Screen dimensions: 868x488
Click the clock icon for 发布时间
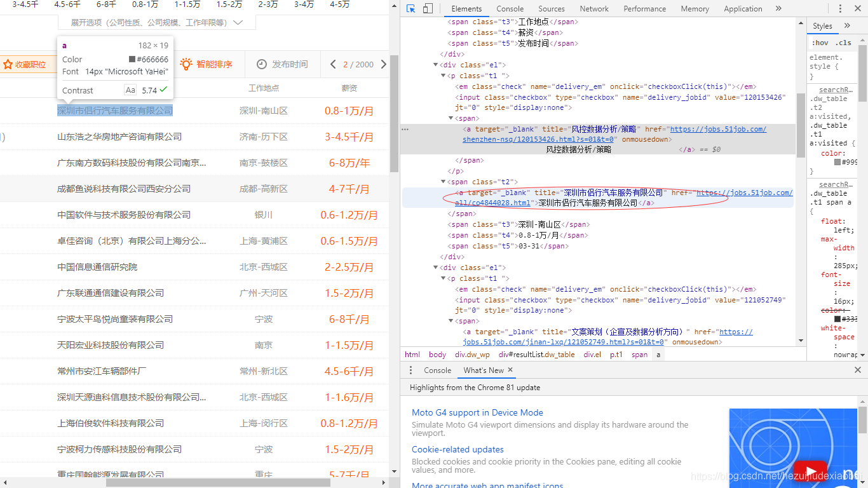click(x=262, y=64)
